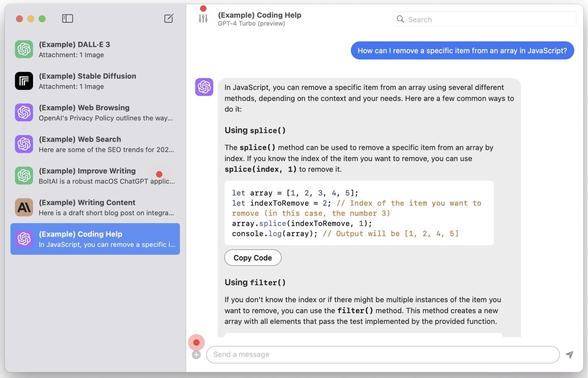Click the new chat compose icon

[168, 18]
